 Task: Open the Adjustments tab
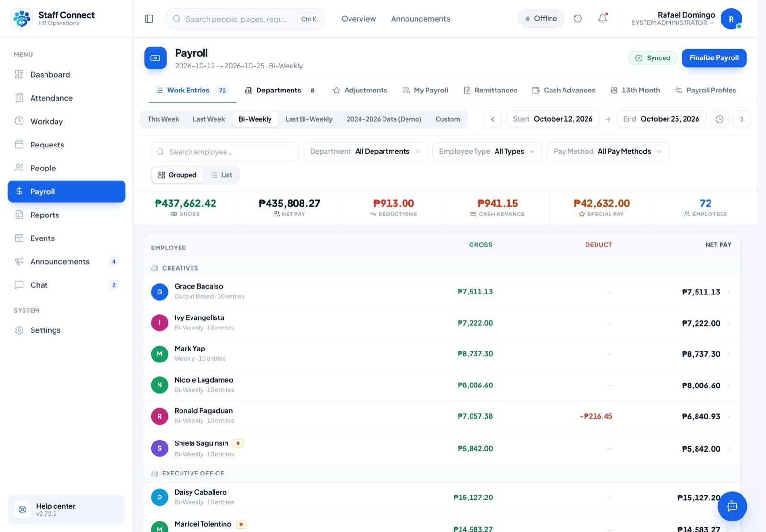click(x=360, y=91)
